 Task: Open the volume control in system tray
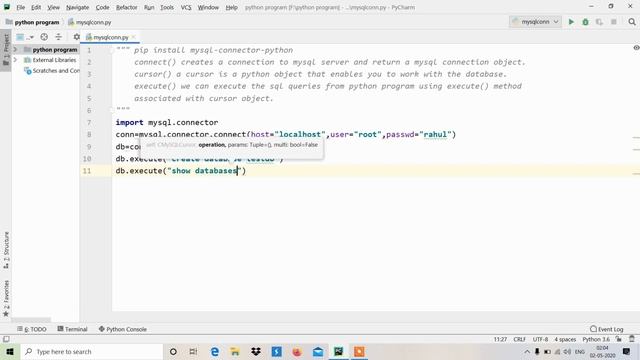(567, 351)
